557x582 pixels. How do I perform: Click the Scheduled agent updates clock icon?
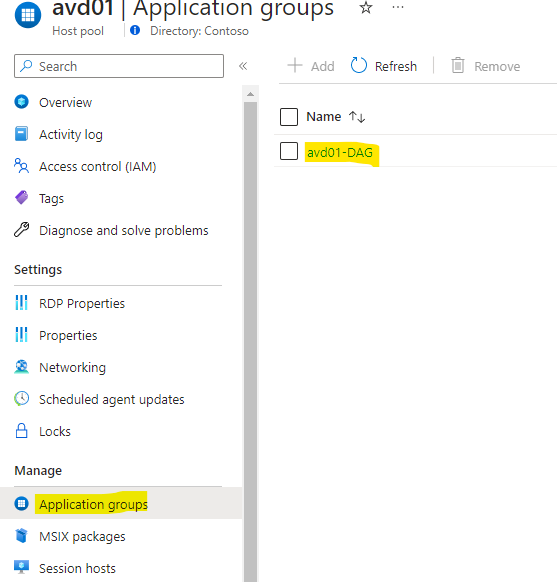point(22,399)
